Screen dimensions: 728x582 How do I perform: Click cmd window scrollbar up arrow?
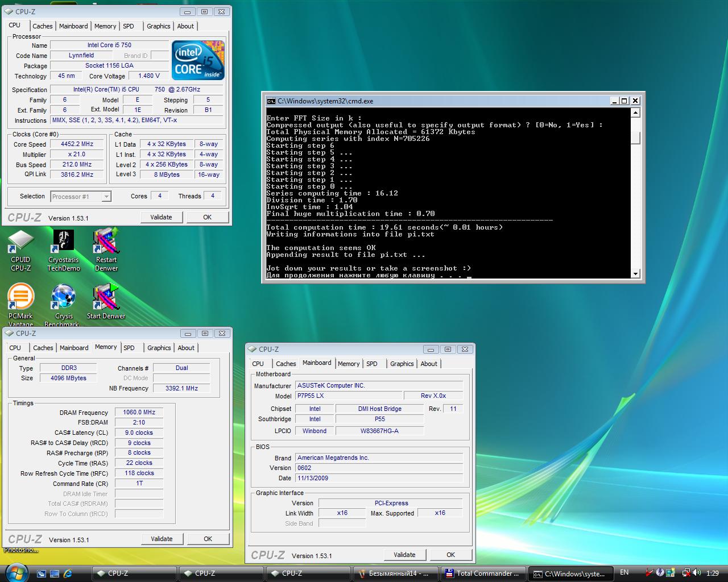636,112
